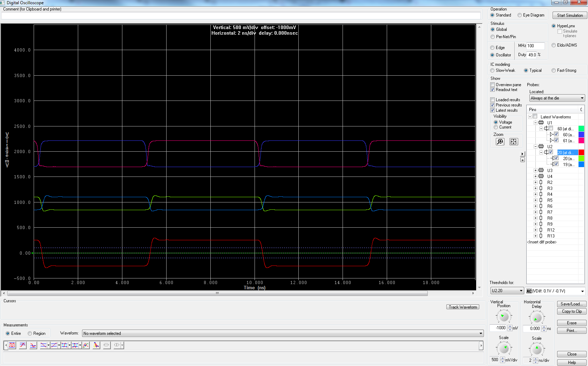Click the small plus button beside Pins list

tap(522, 160)
